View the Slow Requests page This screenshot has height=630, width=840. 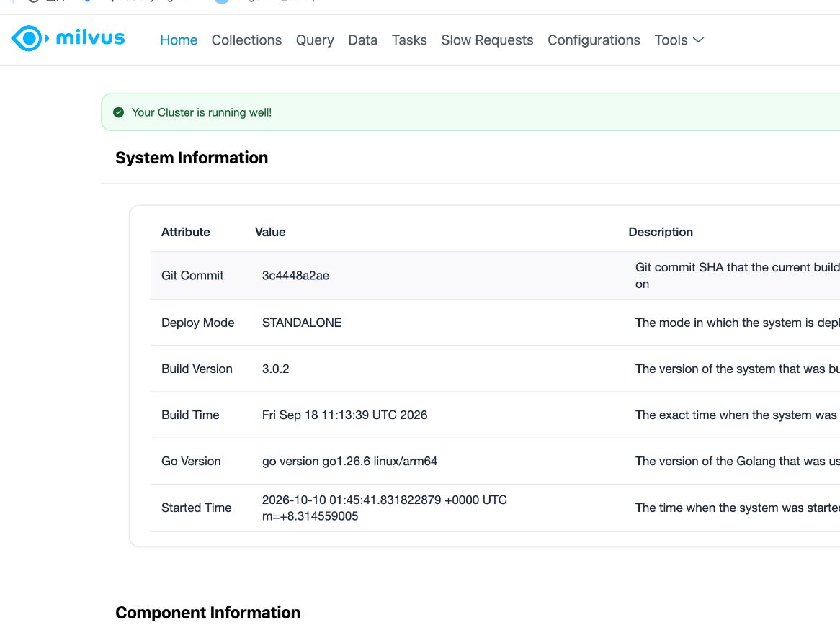point(487,40)
